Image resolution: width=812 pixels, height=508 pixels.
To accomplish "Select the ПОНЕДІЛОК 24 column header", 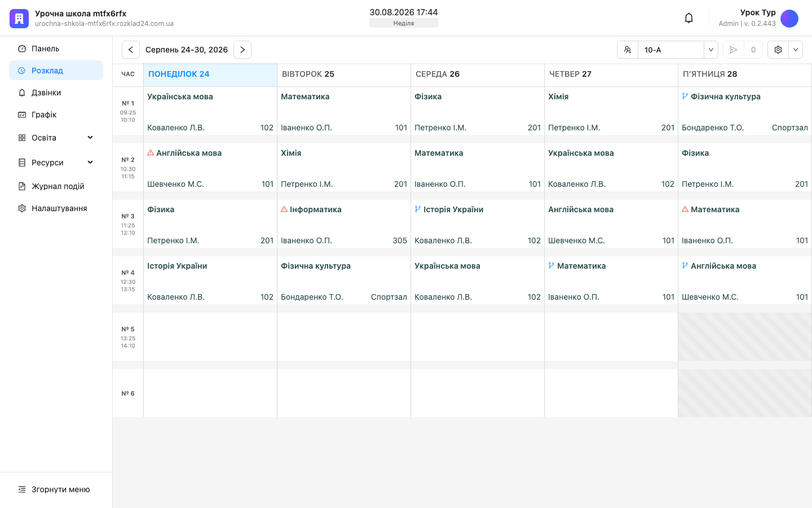I will pyautogui.click(x=210, y=74).
